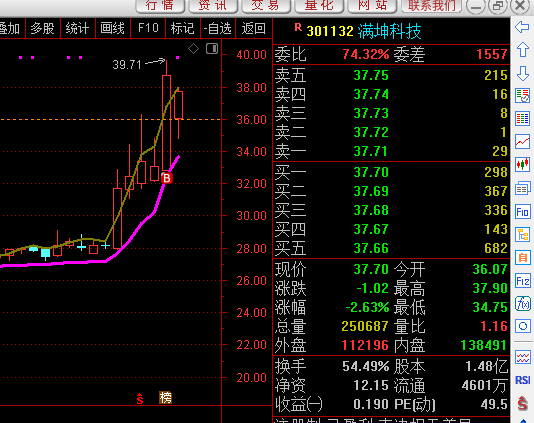This screenshot has width=534, height=423.
Task: Click the RSI indicator icon
Action: [522, 380]
